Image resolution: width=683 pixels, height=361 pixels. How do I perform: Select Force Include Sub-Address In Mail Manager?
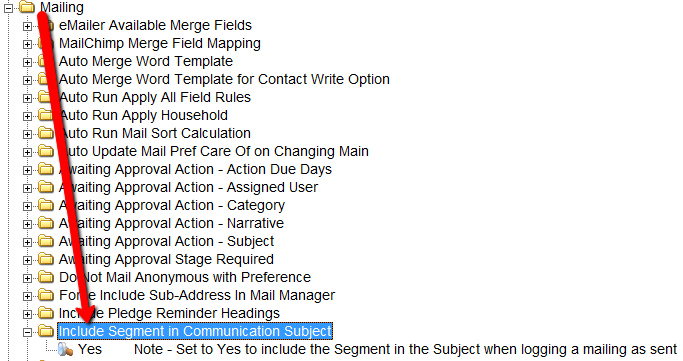[x=197, y=295]
